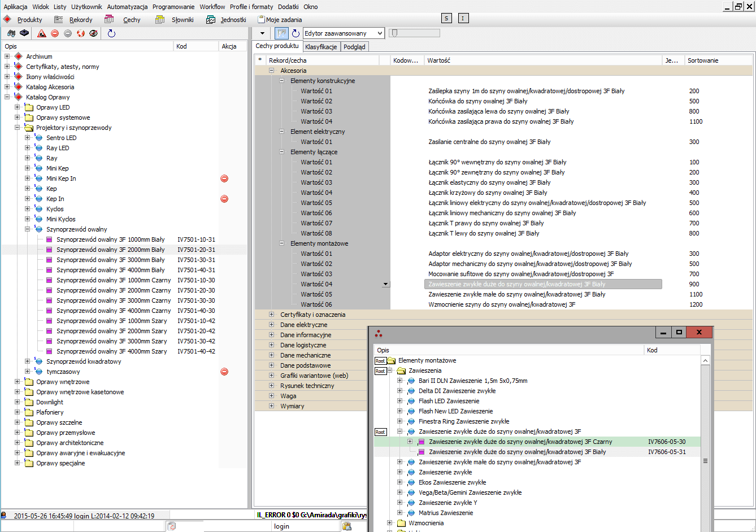The height and width of the screenshot is (532, 756).
Task: Click the gray minus circle toolbar icon
Action: [68, 33]
